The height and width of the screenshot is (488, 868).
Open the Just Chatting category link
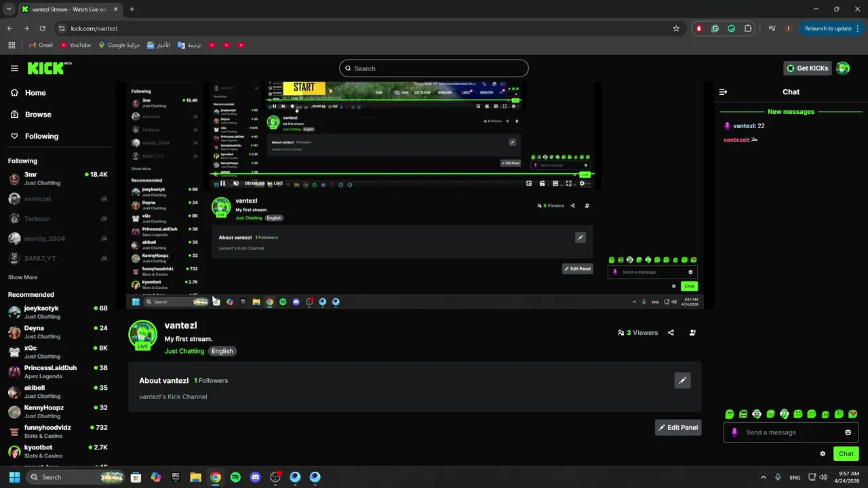184,351
